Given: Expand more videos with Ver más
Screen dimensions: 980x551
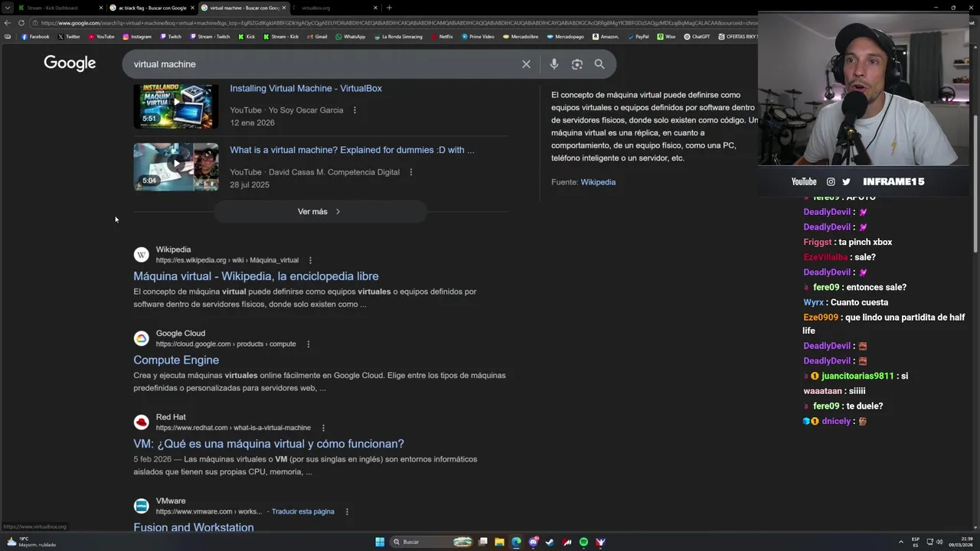Looking at the screenshot, I should click(x=319, y=212).
